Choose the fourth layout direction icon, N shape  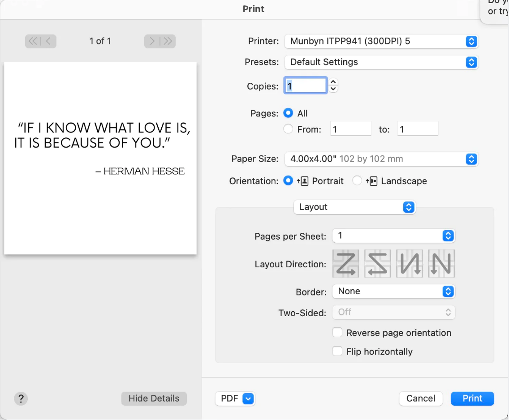[441, 263]
